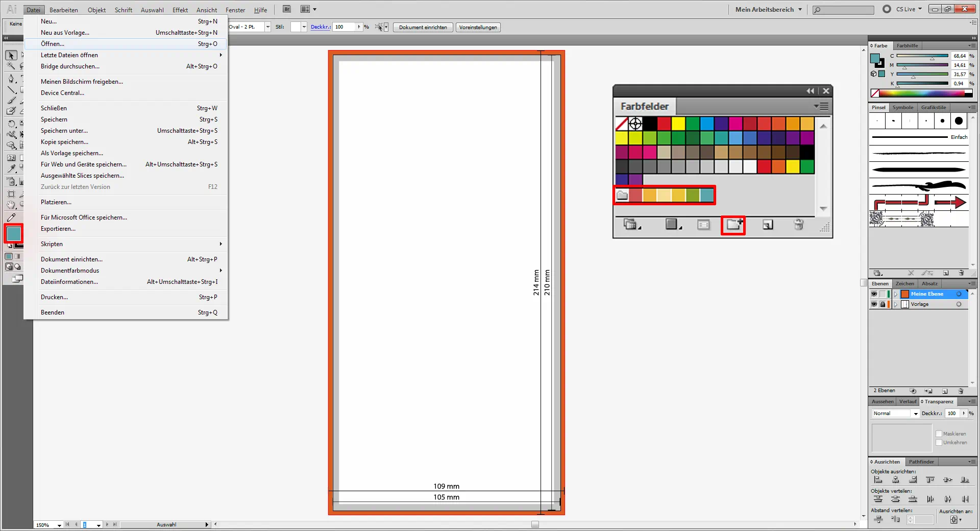The width and height of the screenshot is (980, 531).
Task: Select the black Selection arrow tool
Action: click(x=11, y=55)
